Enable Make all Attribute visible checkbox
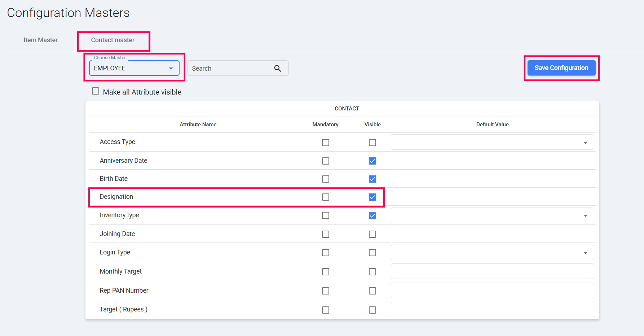Screen dimensions: 644x336 96,91
